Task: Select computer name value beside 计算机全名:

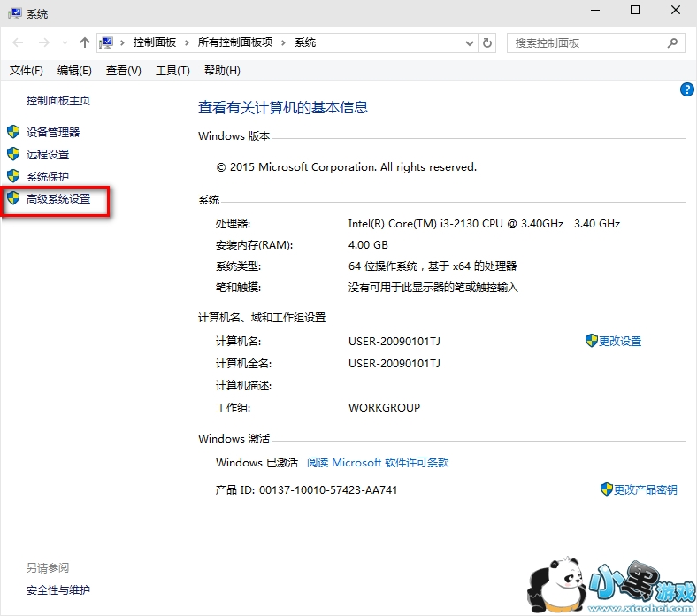Action: [394, 364]
